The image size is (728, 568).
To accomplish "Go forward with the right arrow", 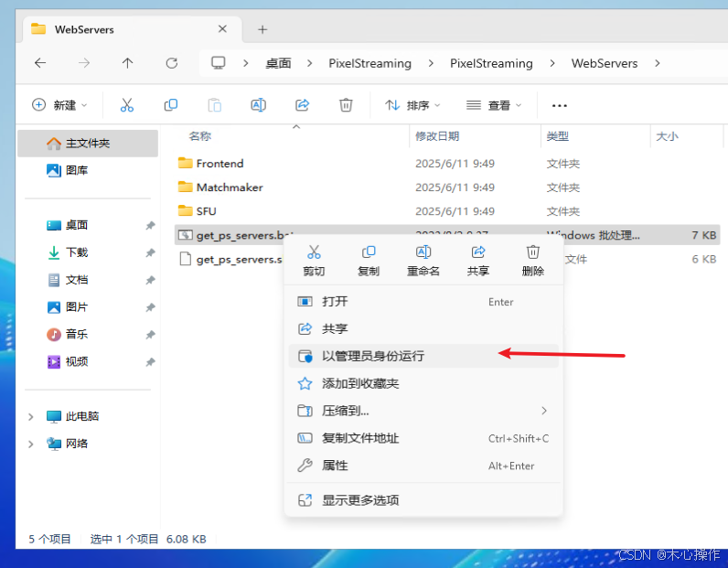I will pos(84,63).
